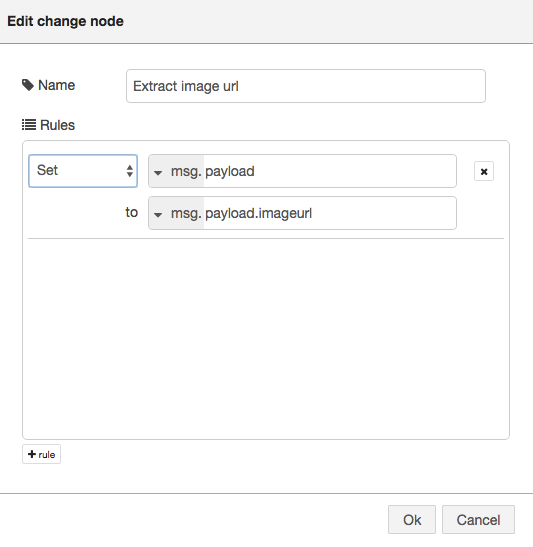Click the tag icon beside Name

tap(28, 85)
